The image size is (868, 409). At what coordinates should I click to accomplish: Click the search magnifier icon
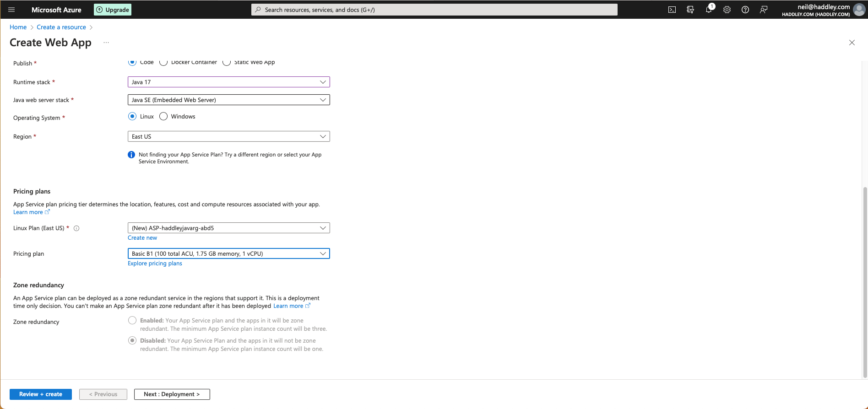click(x=258, y=10)
